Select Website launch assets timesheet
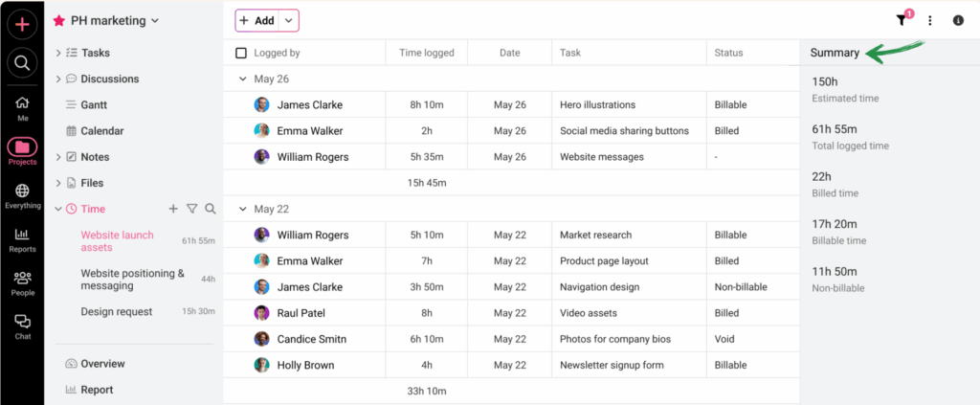Screen dimensions: 980x405 click(117, 241)
